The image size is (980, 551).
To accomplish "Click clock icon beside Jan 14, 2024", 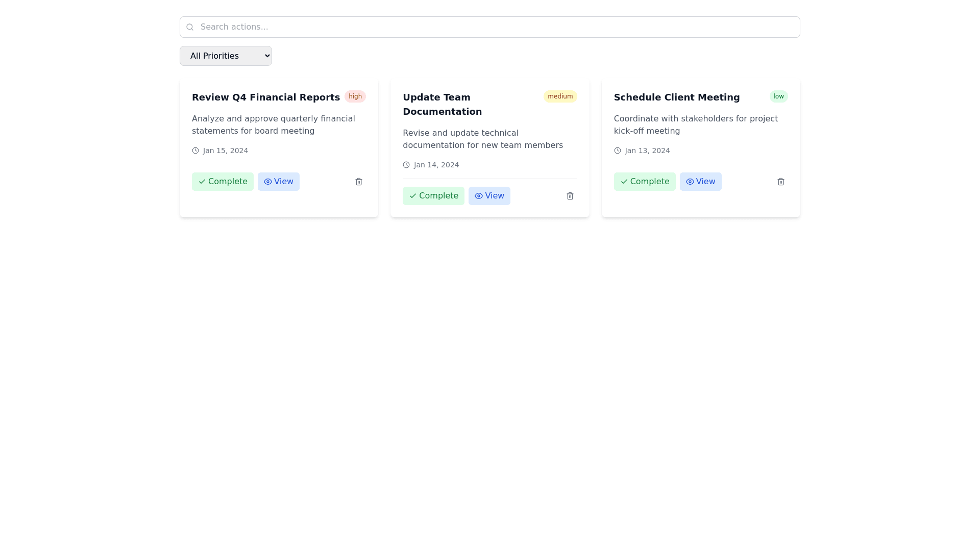I will pos(406,165).
